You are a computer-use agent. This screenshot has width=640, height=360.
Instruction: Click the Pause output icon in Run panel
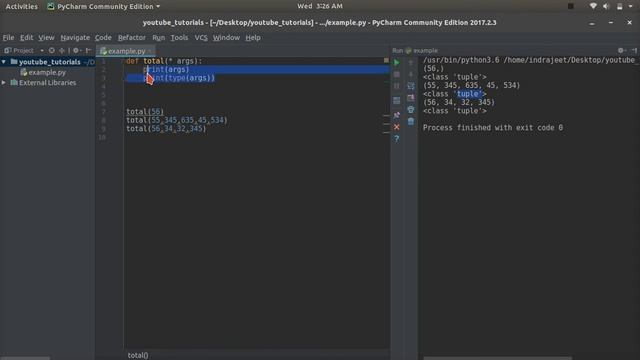(x=396, y=86)
